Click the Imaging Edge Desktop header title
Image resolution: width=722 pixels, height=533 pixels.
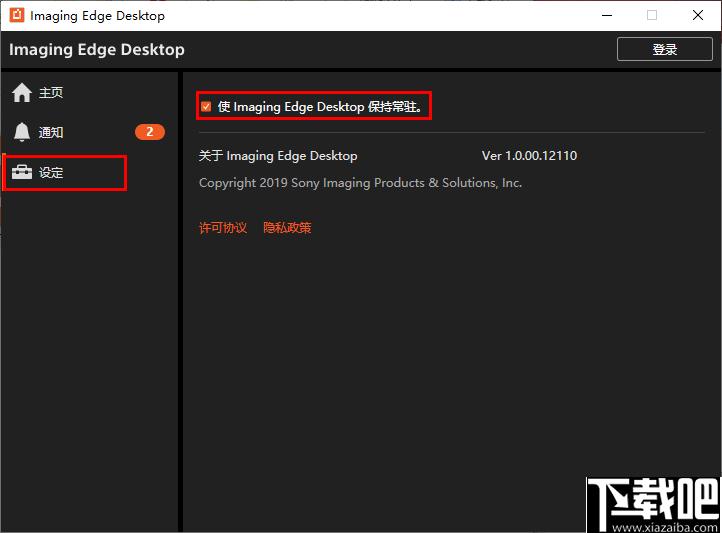[97, 50]
